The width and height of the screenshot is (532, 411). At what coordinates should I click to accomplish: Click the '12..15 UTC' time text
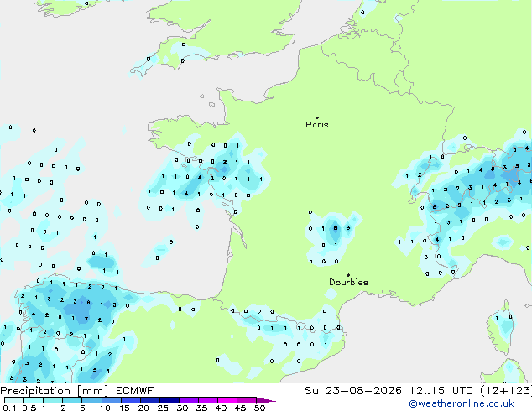[x=441, y=391]
